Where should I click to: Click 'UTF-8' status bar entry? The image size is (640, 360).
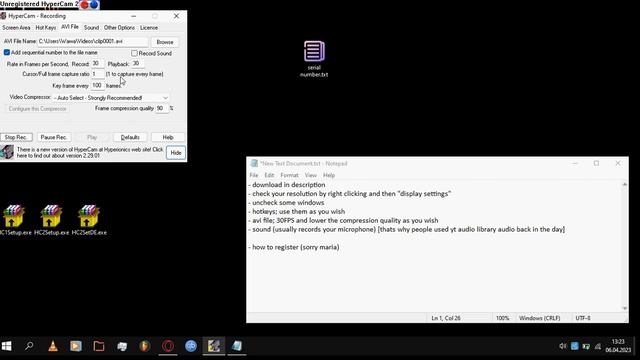[583, 318]
